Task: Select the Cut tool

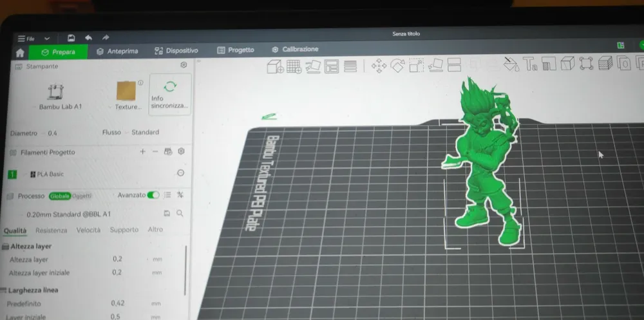Action: coord(454,65)
